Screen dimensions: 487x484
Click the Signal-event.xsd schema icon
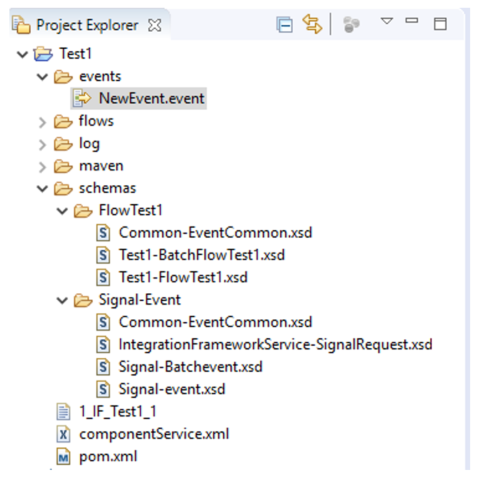(103, 389)
